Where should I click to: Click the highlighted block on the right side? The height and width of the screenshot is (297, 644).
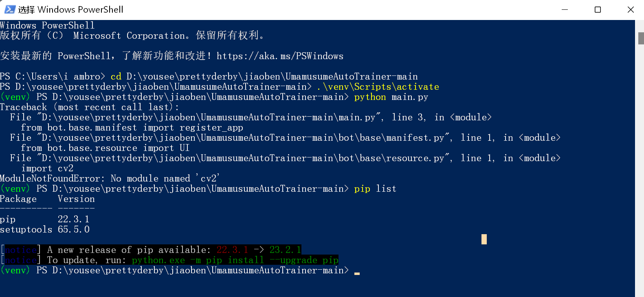[x=484, y=239]
